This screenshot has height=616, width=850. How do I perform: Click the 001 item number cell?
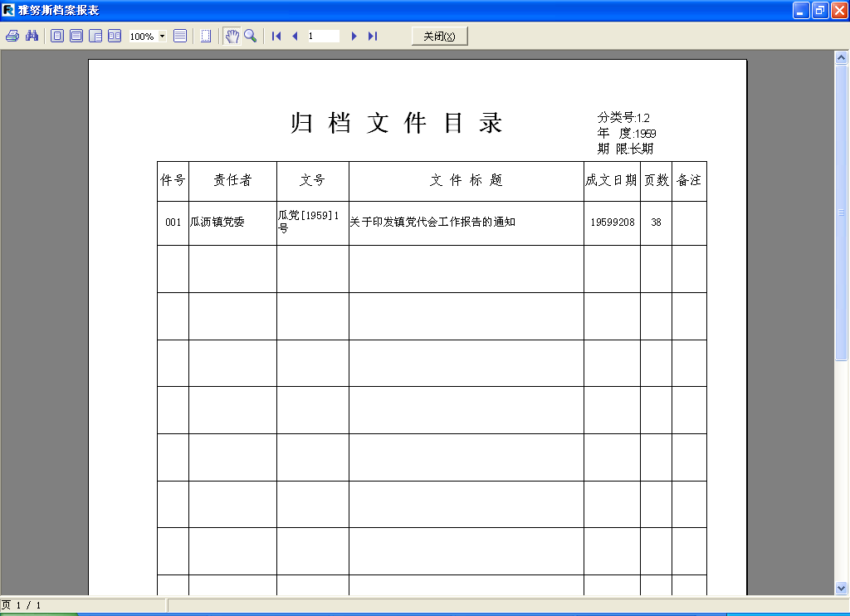tap(173, 222)
